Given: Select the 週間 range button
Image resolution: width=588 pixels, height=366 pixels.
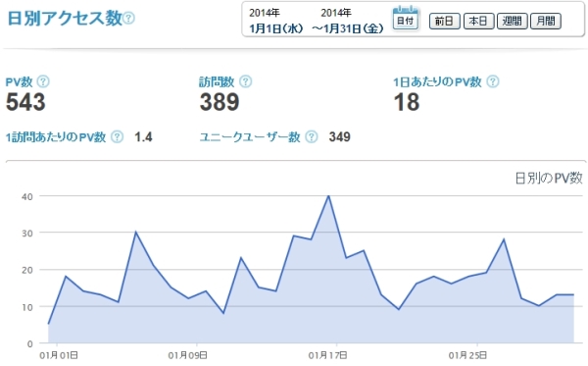Looking at the screenshot, I should (512, 21).
